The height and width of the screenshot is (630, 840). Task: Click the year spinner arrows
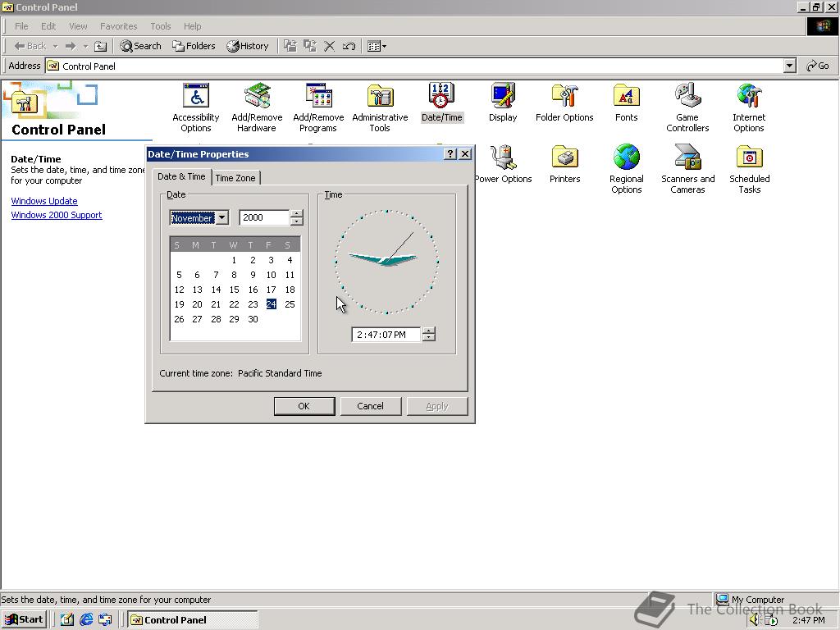[296, 217]
